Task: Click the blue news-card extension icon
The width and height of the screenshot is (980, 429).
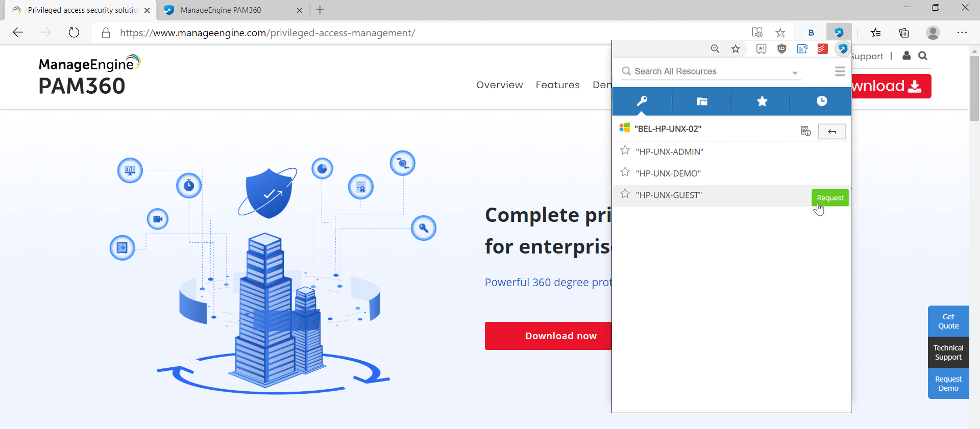Action: coord(802,49)
